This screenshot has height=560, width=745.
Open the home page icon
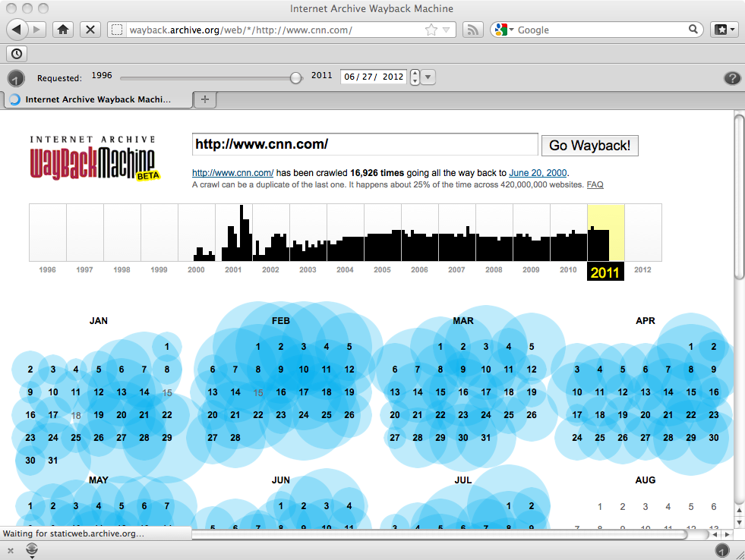63,30
